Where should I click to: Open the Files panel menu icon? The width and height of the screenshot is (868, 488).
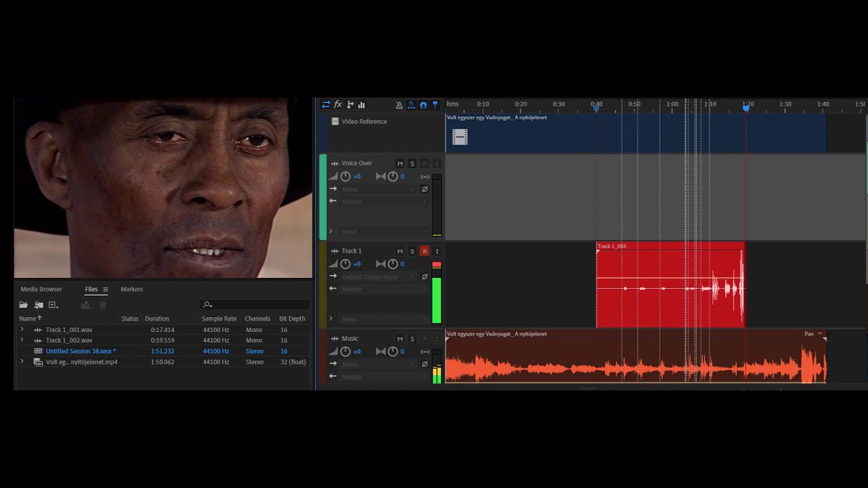pos(105,289)
